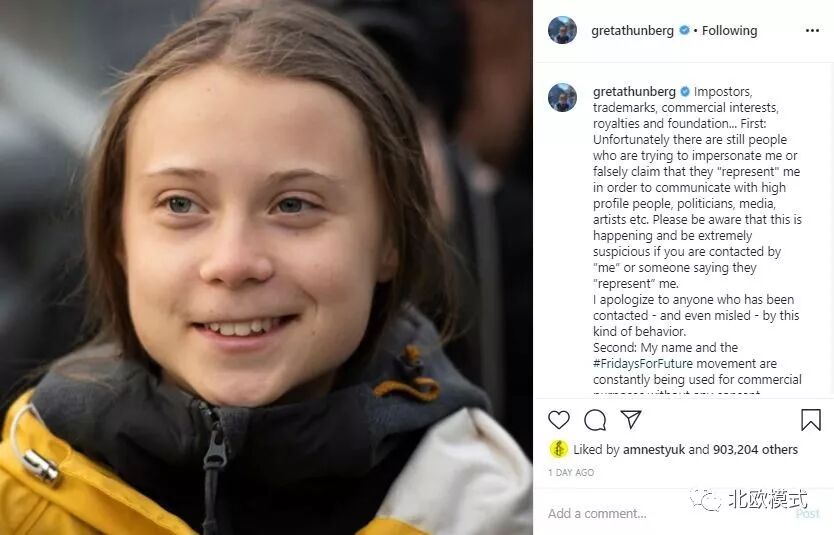Open comments with the speech bubble icon

tap(595, 420)
